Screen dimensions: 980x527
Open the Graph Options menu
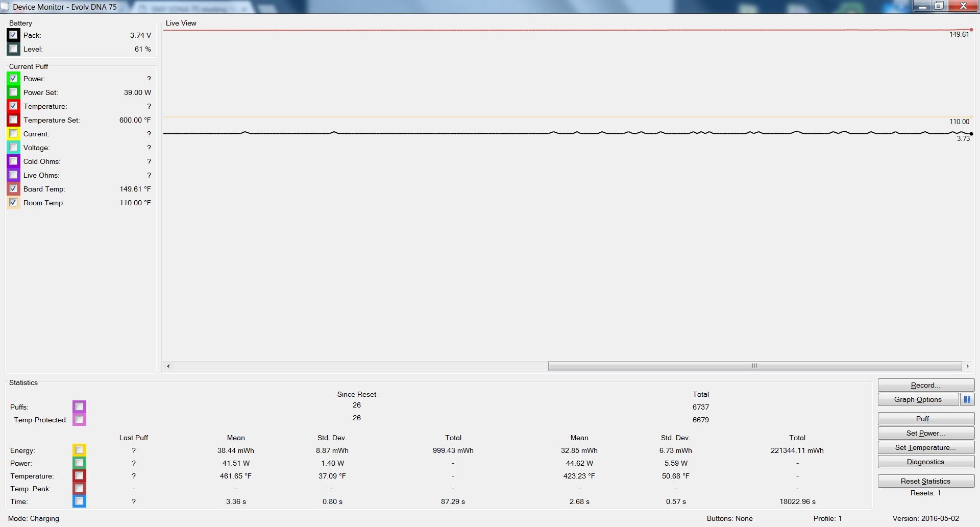tap(918, 399)
